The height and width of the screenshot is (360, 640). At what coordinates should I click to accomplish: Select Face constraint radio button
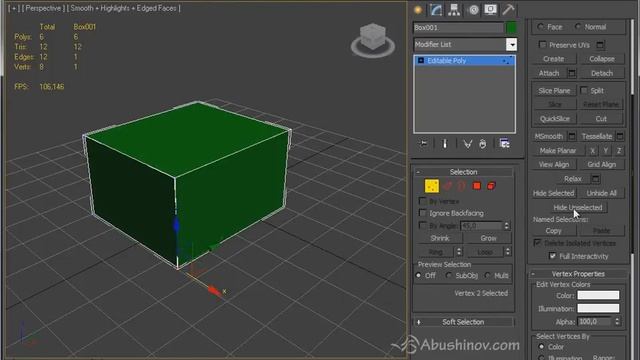tap(540, 27)
